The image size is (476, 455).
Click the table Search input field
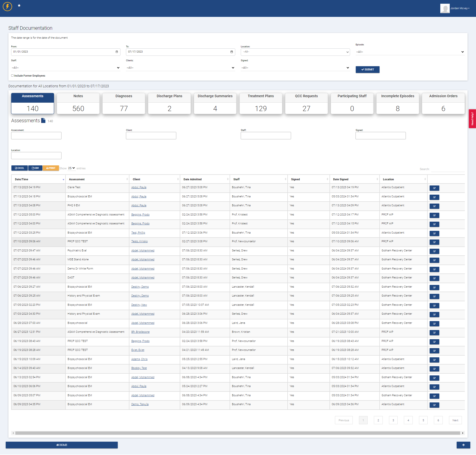448,169
